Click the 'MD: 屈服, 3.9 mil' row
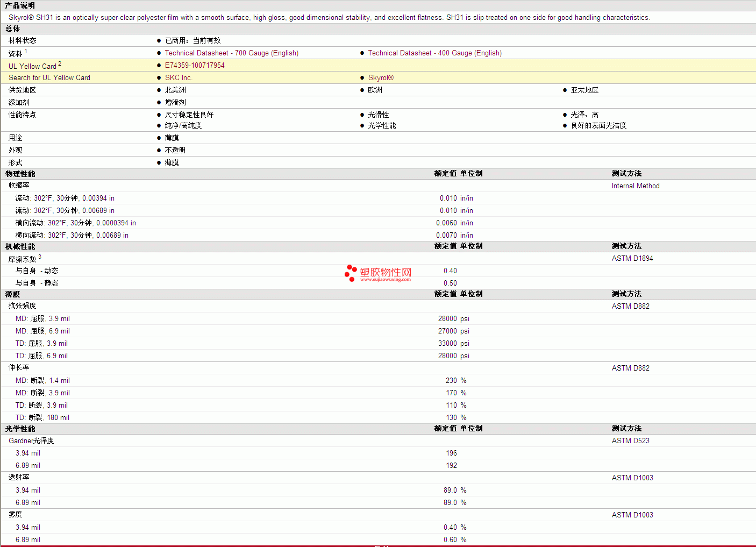Image resolution: width=756 pixels, height=547 pixels. (x=378, y=318)
